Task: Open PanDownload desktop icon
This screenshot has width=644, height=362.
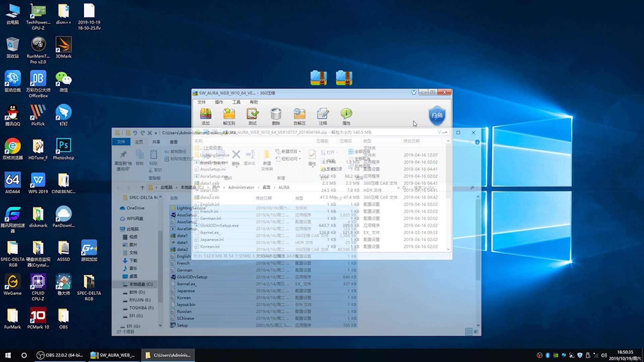Action: coord(63,217)
